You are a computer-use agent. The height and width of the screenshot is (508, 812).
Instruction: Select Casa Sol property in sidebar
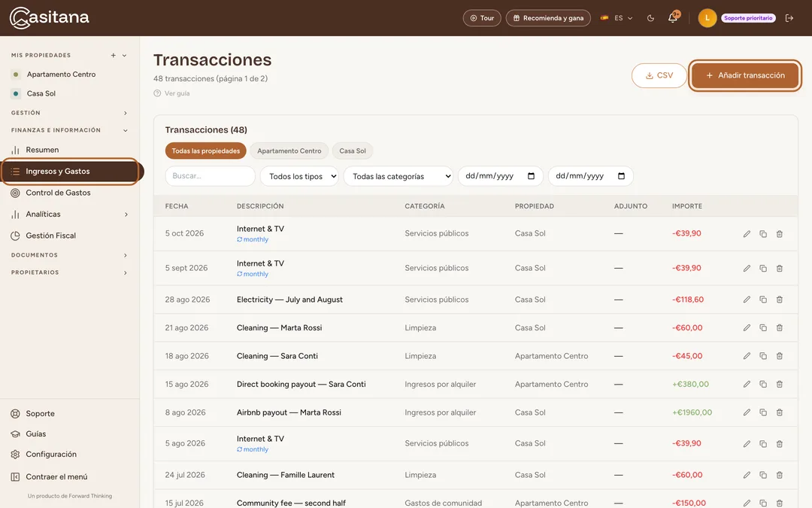click(x=41, y=94)
